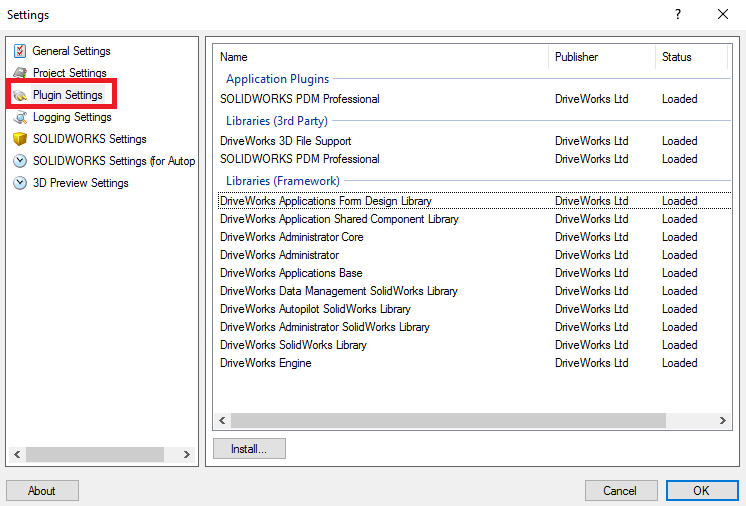The image size is (746, 506).
Task: Select the DriveWorks Applications Base row
Action: coord(474,273)
